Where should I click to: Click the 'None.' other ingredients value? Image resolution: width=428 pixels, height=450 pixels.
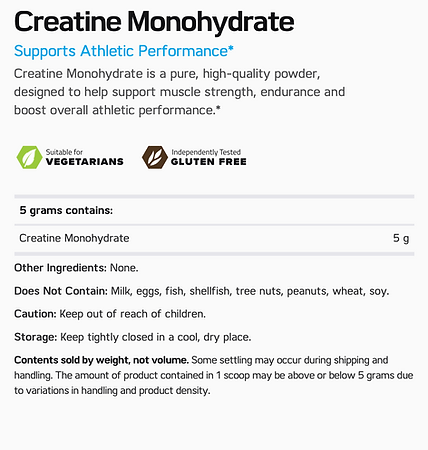click(x=124, y=268)
